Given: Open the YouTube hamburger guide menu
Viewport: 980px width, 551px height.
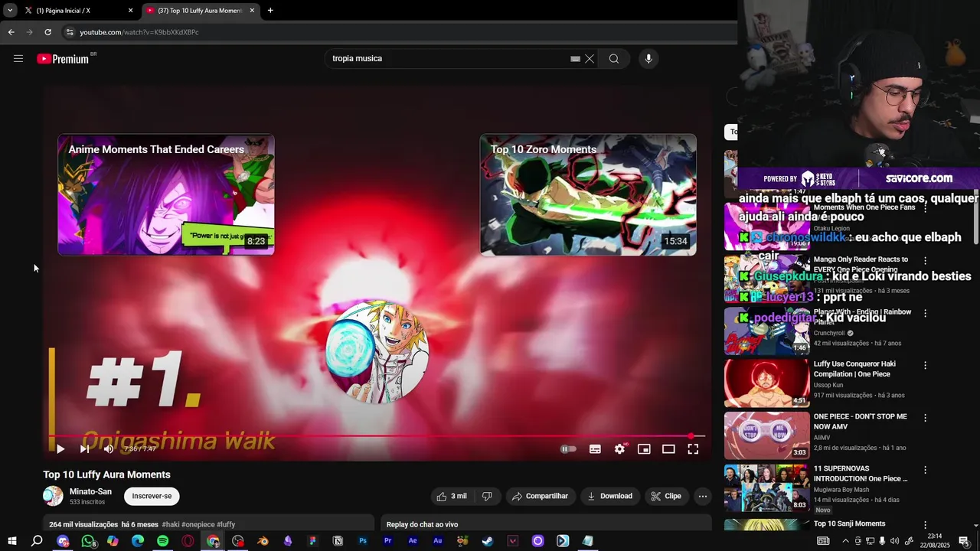Looking at the screenshot, I should click(x=18, y=59).
